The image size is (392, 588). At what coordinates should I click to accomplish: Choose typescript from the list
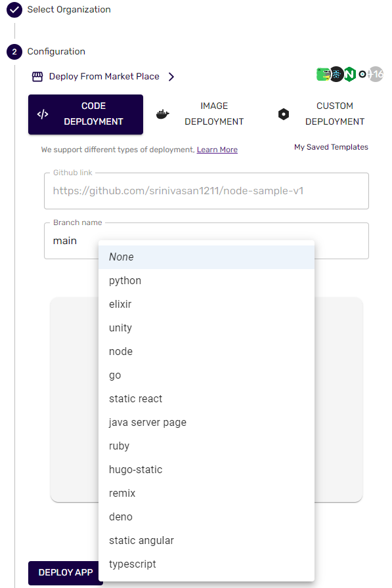206,564
